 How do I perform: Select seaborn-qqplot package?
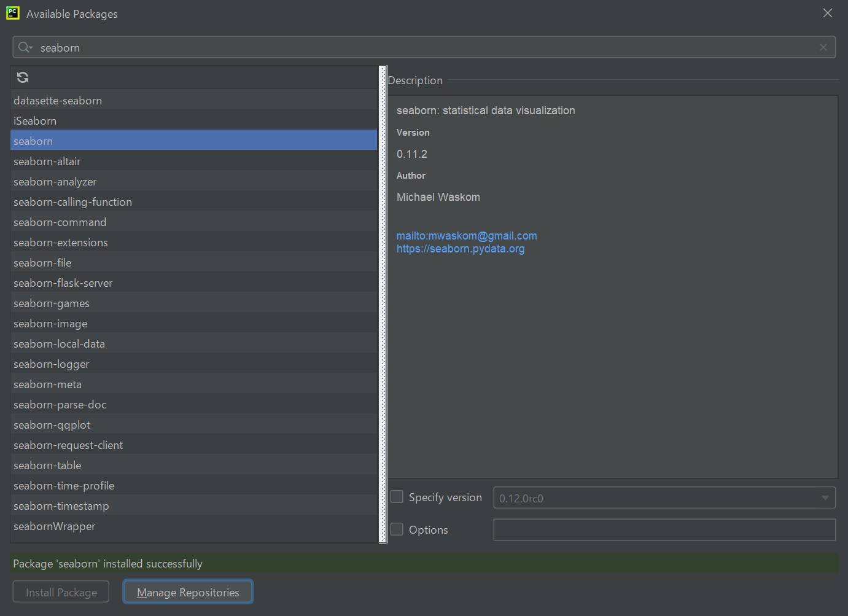(x=193, y=424)
